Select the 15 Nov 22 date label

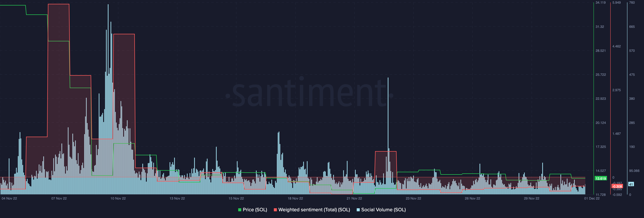click(x=236, y=199)
